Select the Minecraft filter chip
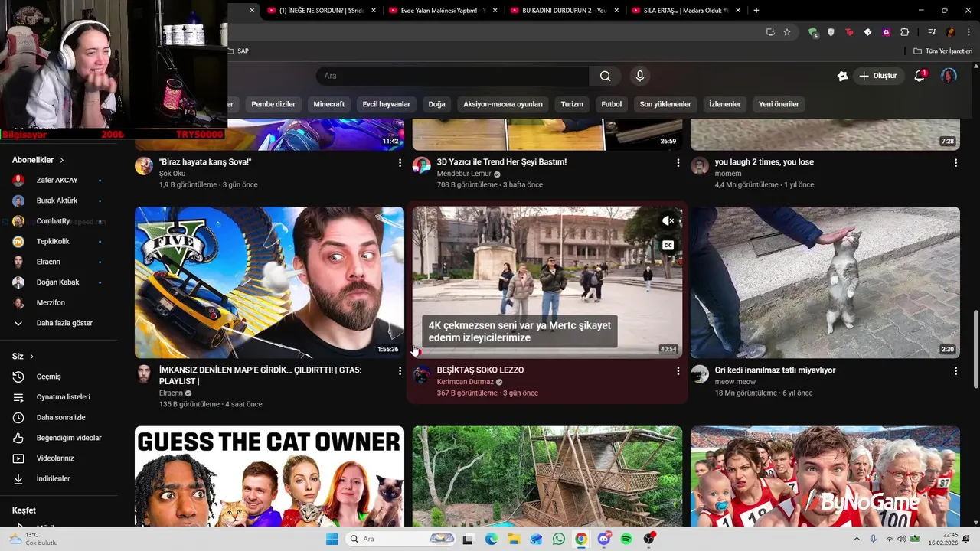Screen dimensions: 980x551 click(x=328, y=104)
